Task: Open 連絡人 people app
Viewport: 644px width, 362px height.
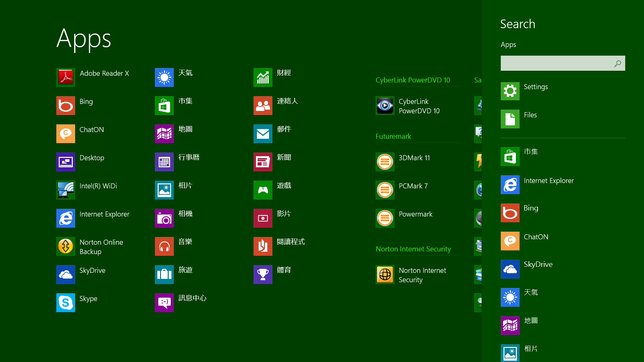Action: point(263,106)
